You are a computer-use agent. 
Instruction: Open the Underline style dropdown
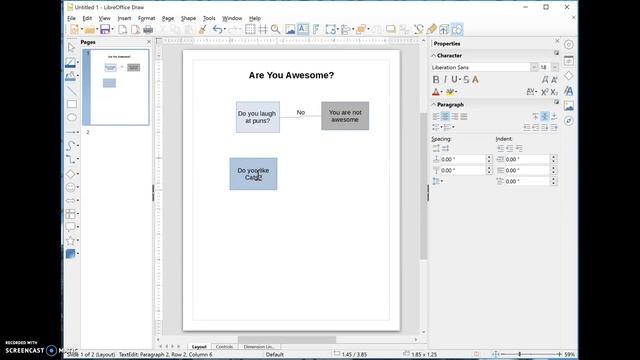(460, 80)
